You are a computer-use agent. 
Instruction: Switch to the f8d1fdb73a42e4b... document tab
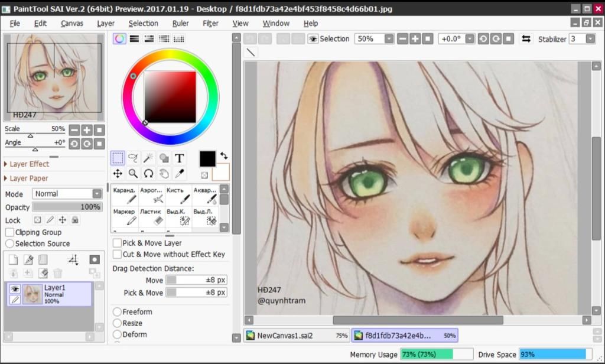pyautogui.click(x=405, y=336)
